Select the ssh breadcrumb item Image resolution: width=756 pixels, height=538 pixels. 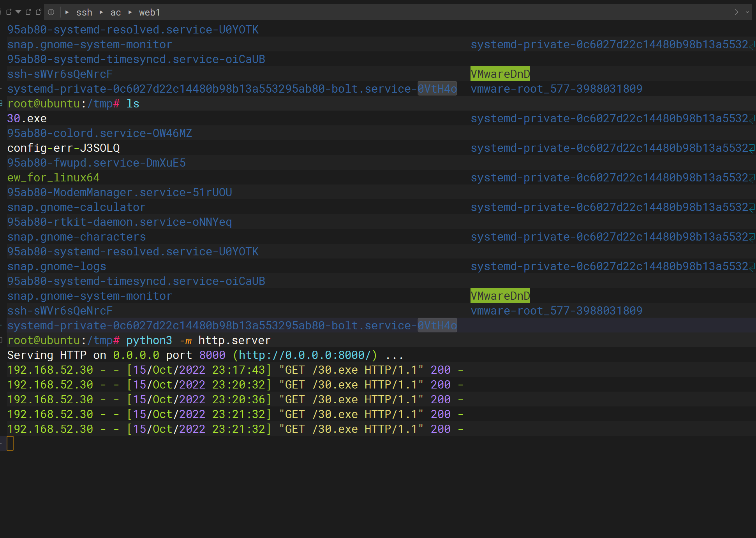click(84, 12)
